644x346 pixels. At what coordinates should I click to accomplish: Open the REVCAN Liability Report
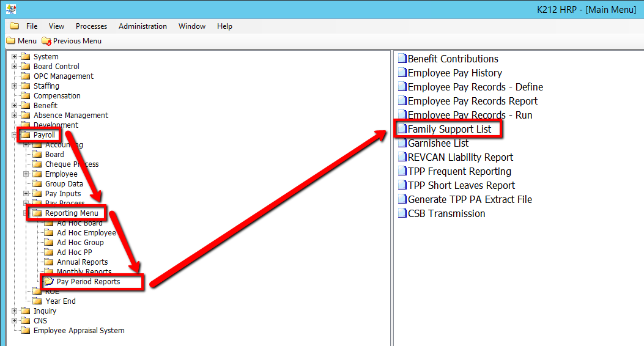click(460, 157)
